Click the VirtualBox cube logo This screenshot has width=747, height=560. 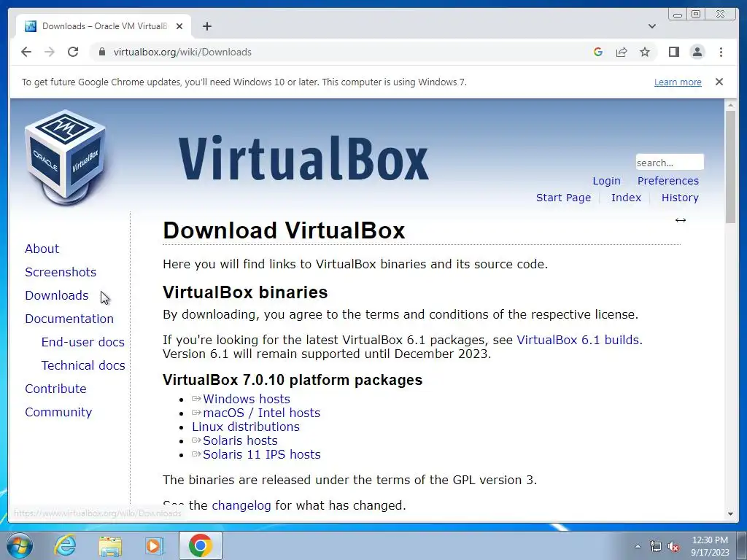tap(65, 157)
